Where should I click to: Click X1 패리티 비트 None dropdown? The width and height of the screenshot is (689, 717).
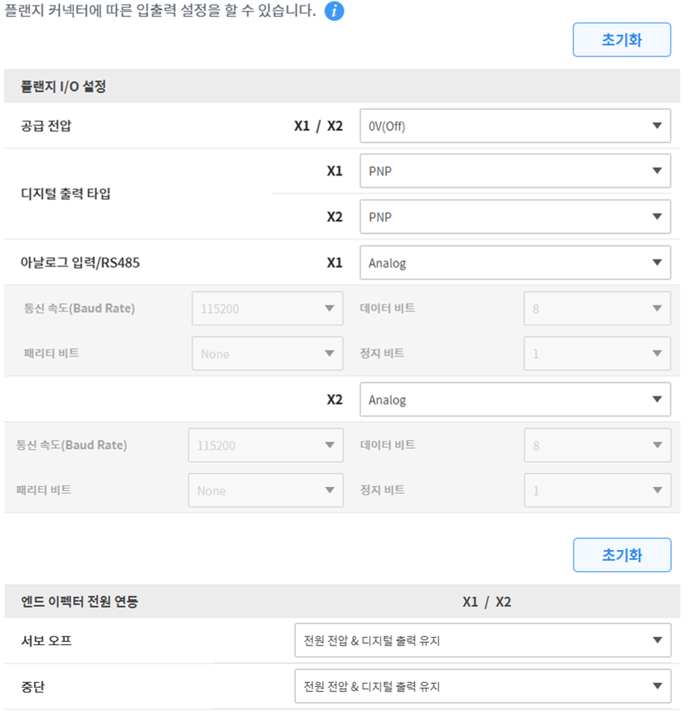(267, 353)
